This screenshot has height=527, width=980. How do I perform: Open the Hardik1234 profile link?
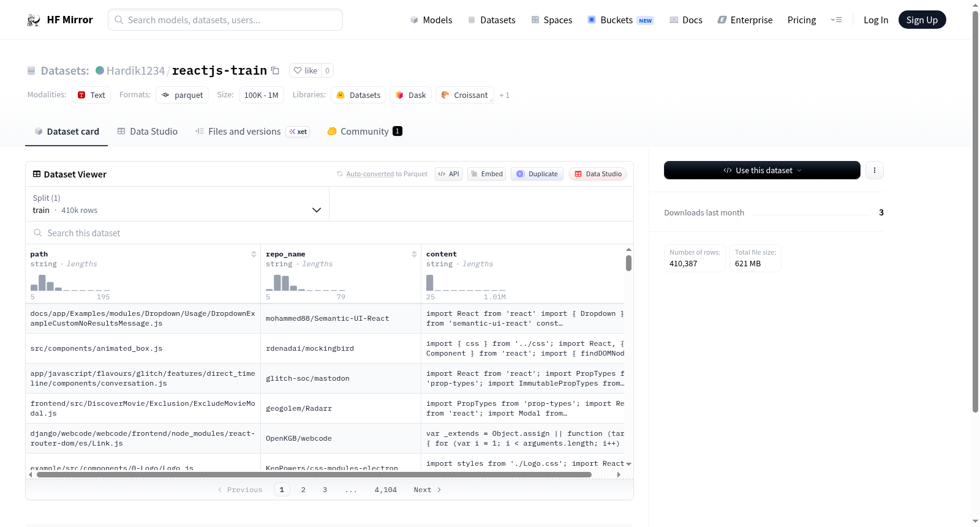135,70
